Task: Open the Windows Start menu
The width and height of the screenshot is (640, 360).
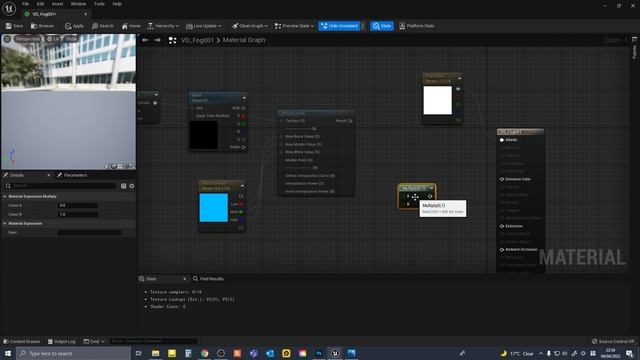Action: tap(8, 353)
